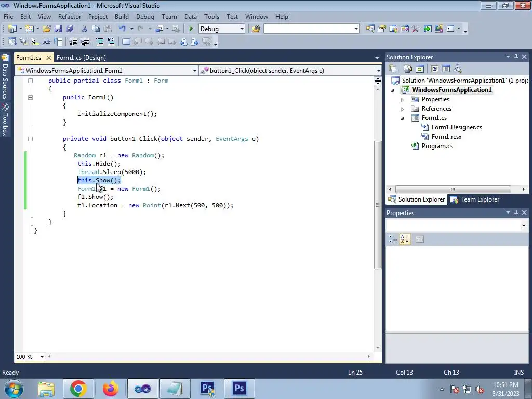
Task: Open Google Chrome from the taskbar
Action: coord(78,389)
